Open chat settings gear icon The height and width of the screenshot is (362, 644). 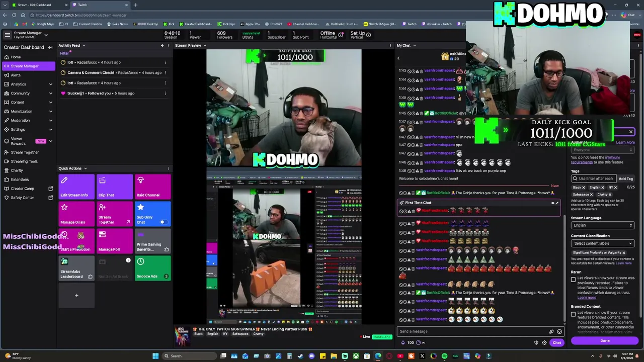tap(544, 343)
